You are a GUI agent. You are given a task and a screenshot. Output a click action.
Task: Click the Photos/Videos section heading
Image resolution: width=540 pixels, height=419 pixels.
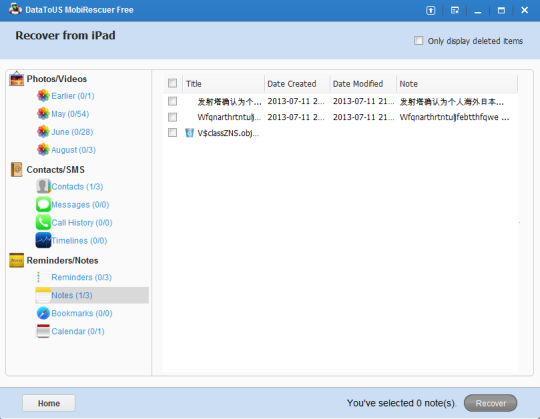[57, 79]
